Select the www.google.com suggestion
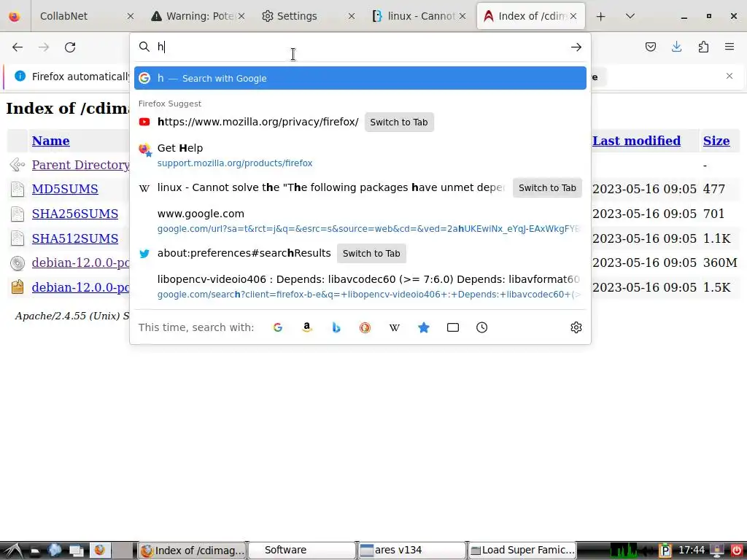The width and height of the screenshot is (747, 560). click(360, 221)
